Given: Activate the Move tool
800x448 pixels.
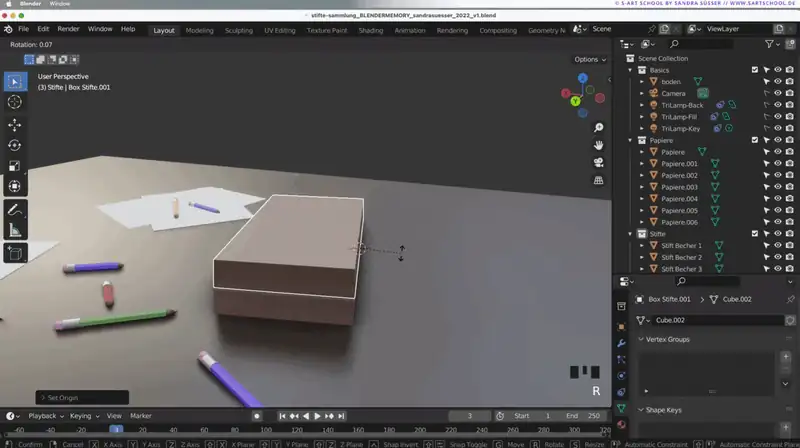Looking at the screenshot, I should click(x=15, y=125).
